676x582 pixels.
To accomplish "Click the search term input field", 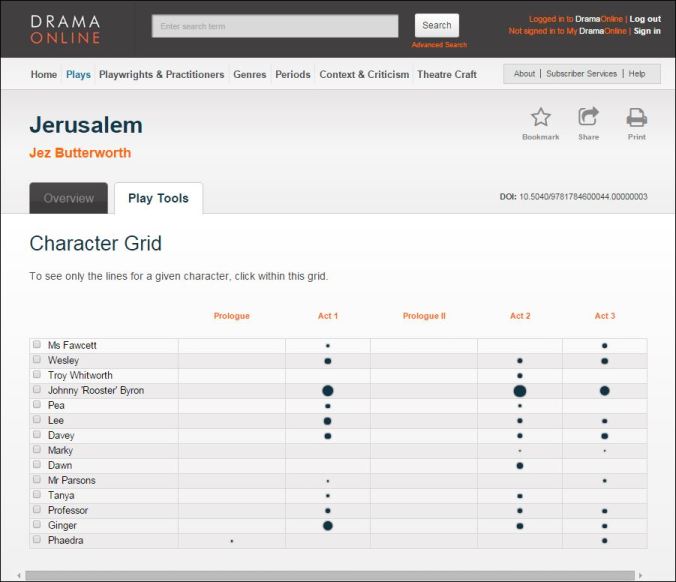I will pyautogui.click(x=275, y=26).
